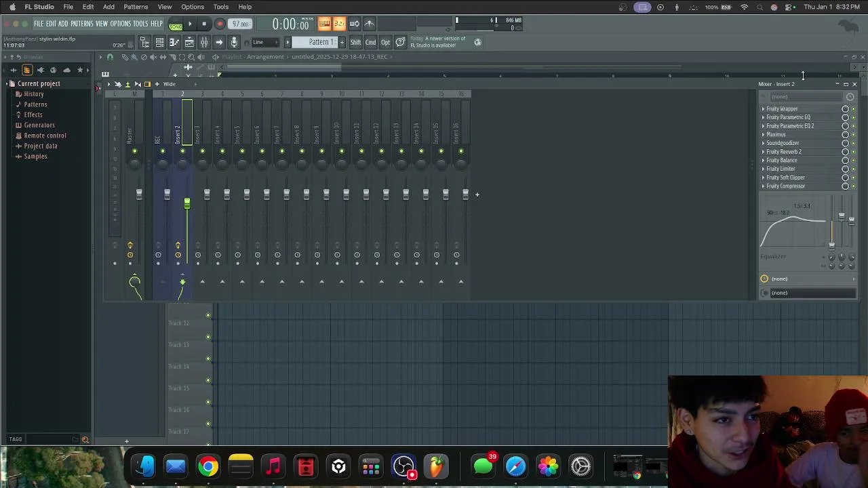Click the microphone icon in the toolbar

[234, 43]
